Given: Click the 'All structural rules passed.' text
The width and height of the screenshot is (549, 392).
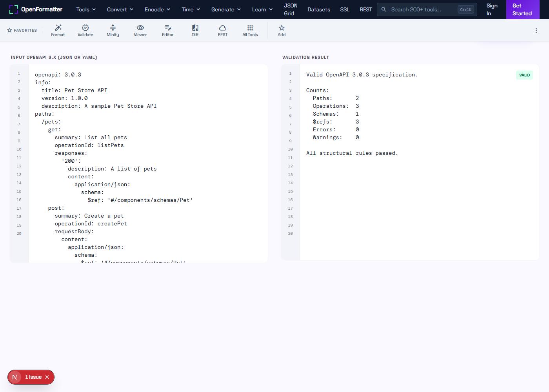Looking at the screenshot, I should tap(352, 153).
